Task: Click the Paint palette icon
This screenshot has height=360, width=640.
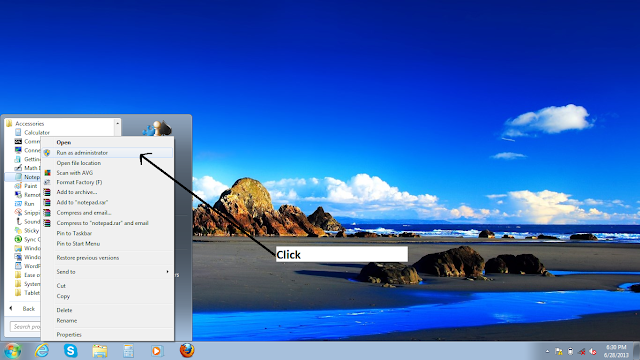Action: tap(18, 186)
